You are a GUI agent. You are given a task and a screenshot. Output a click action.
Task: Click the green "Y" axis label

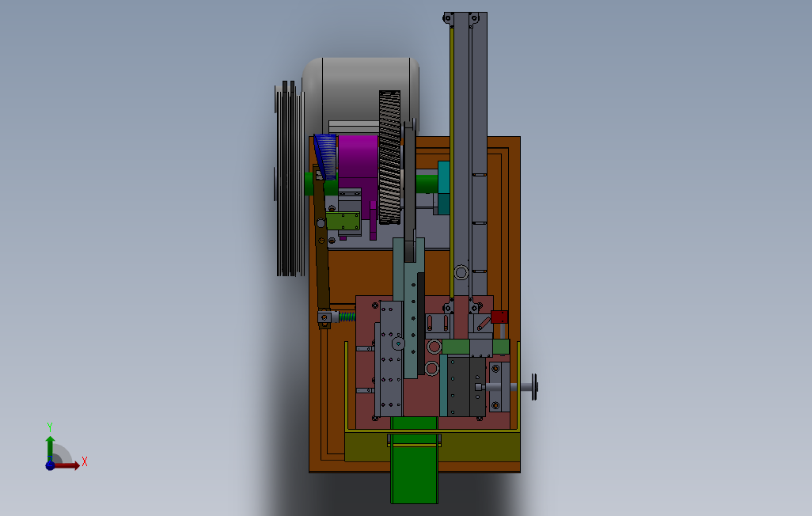[x=50, y=427]
